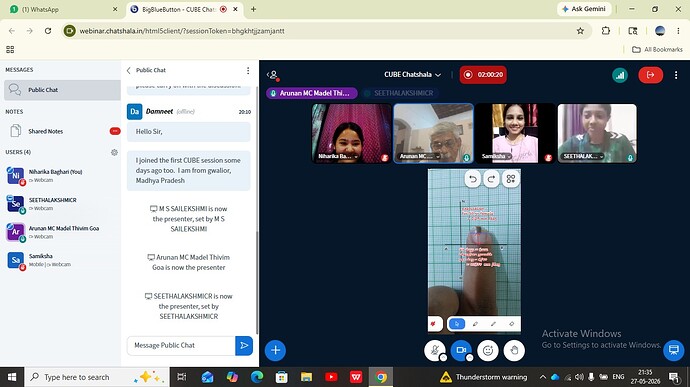
Task: Click the presentation screen button at bottom right
Action: 673,350
